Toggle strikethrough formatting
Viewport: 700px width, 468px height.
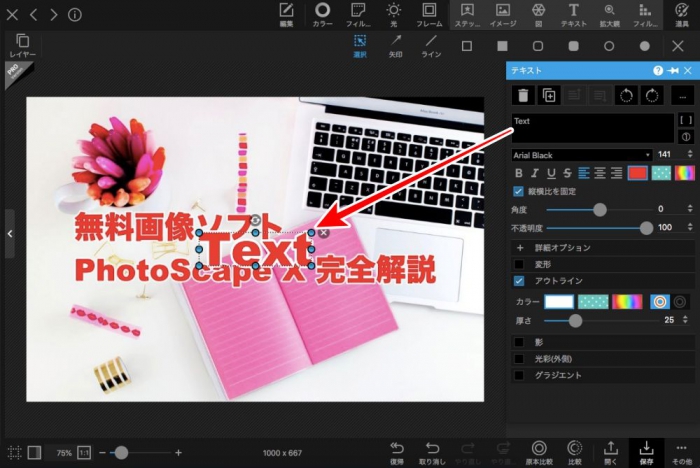[567, 173]
